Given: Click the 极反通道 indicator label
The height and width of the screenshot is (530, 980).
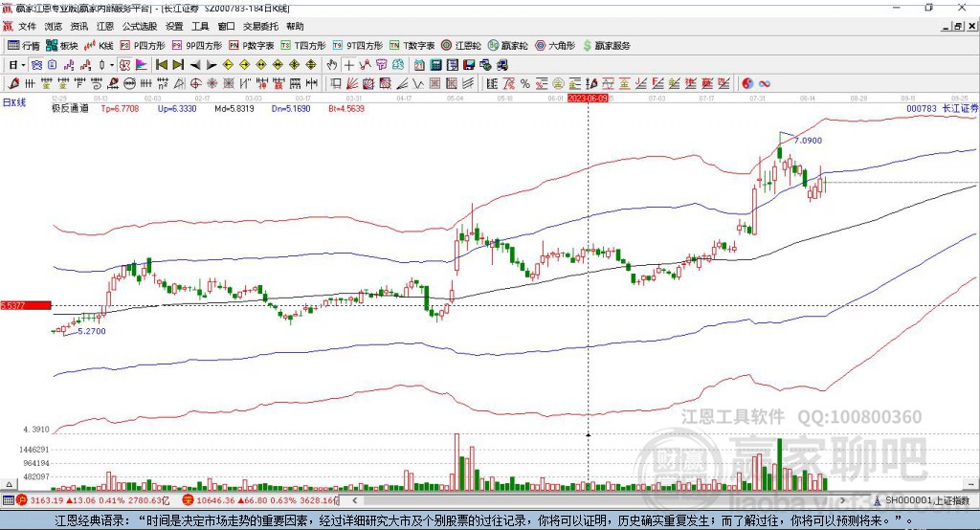Looking at the screenshot, I should [x=70, y=108].
